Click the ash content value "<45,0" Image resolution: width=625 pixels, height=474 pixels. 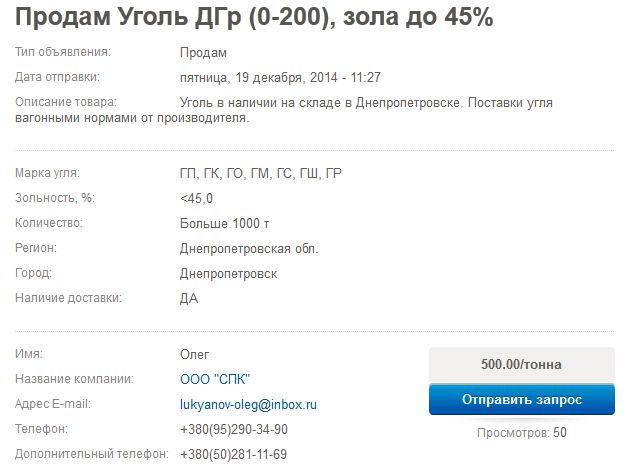[x=196, y=198]
